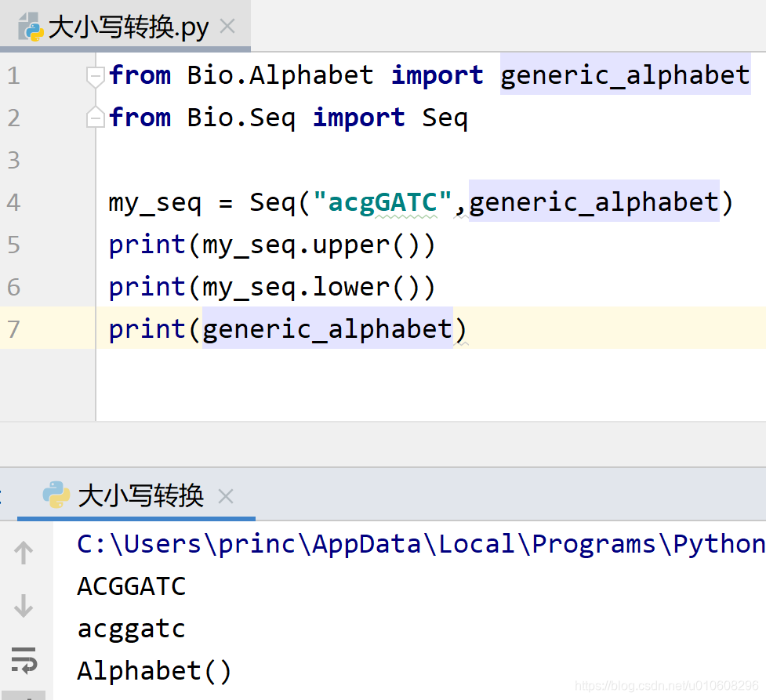The height and width of the screenshot is (700, 766).
Task: Close the 大小写转换 run console tab
Action: (225, 496)
